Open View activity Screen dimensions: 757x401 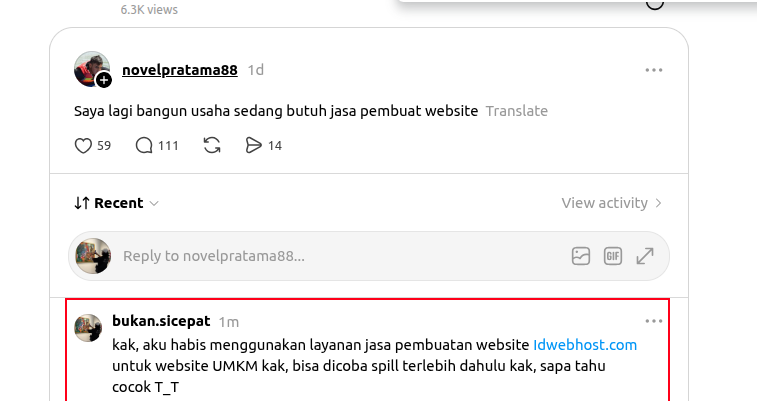click(x=611, y=203)
